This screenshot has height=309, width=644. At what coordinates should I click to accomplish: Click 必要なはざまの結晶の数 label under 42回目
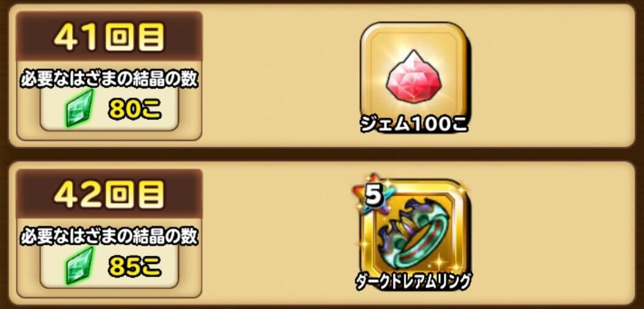coord(109,237)
